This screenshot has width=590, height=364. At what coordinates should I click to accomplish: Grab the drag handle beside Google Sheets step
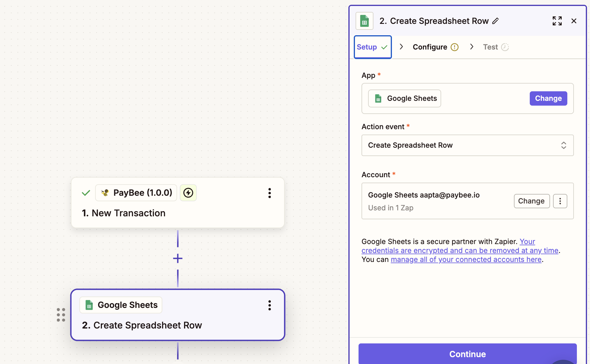pos(61,315)
